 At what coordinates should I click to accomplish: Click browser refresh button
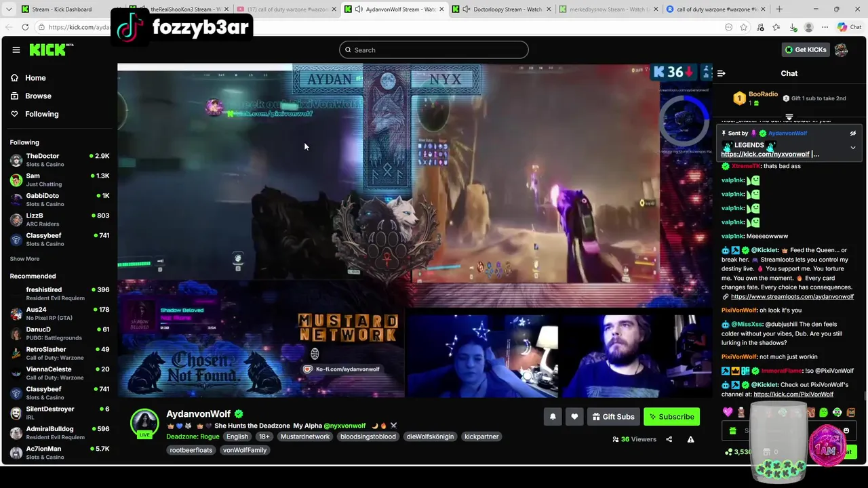[25, 27]
